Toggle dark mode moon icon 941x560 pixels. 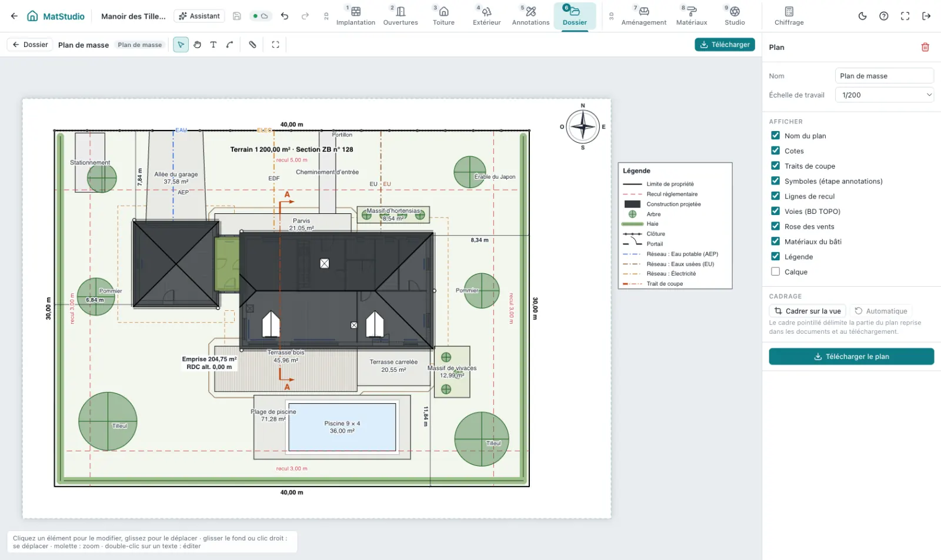[x=862, y=16]
